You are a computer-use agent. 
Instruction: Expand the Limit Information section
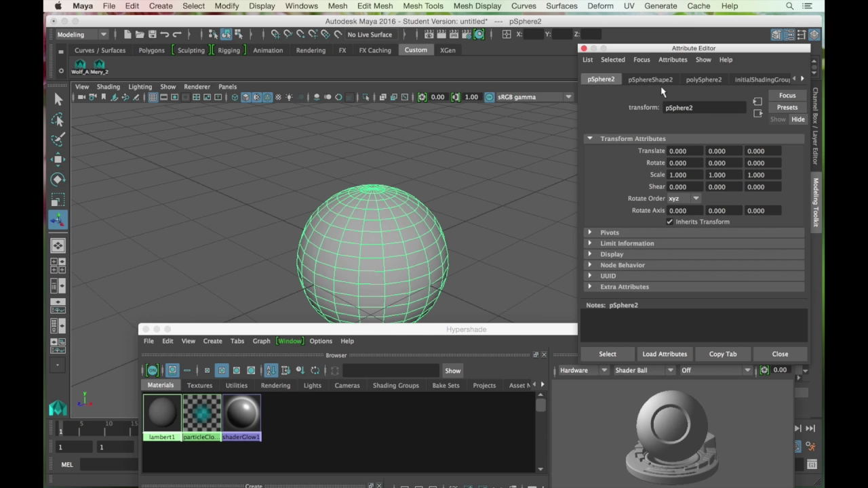(x=589, y=243)
